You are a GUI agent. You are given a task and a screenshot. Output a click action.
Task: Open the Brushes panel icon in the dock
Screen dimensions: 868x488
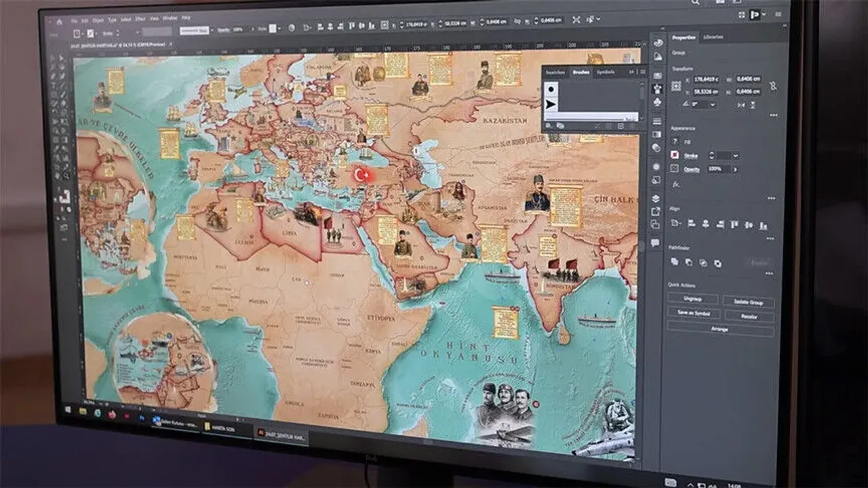[657, 88]
